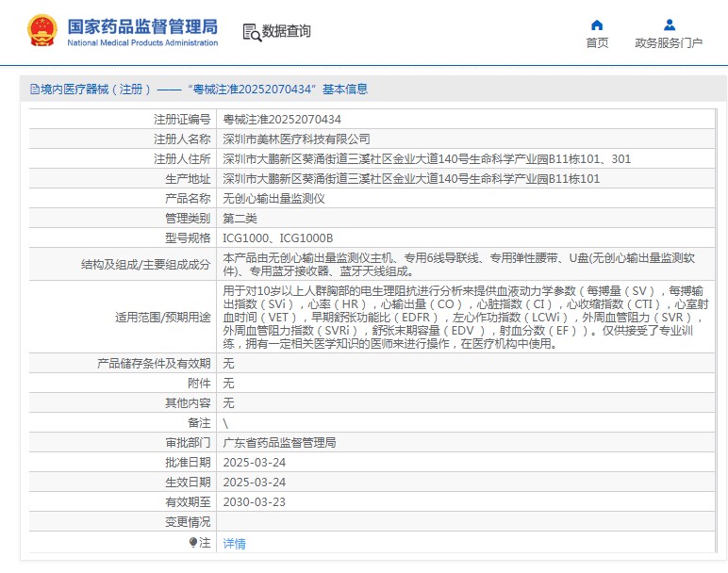Click expiry date 2030-03-23
This screenshot has height=573, width=728.
pos(255,502)
